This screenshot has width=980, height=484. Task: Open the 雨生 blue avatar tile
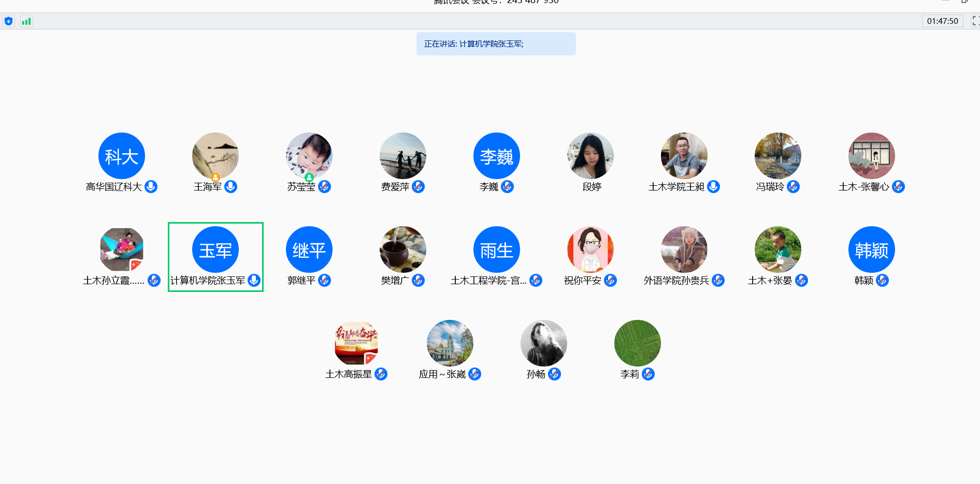(497, 250)
